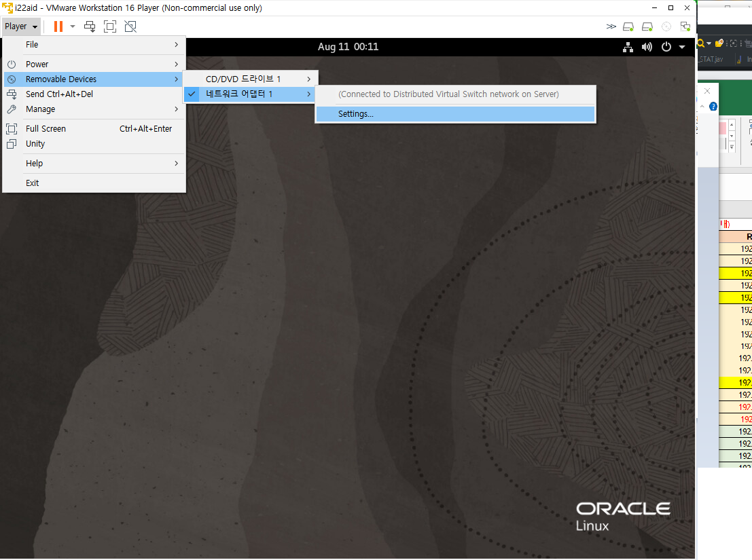Choose Full Screen from the Player menu
Screen dimensions: 752x560
coord(94,129)
